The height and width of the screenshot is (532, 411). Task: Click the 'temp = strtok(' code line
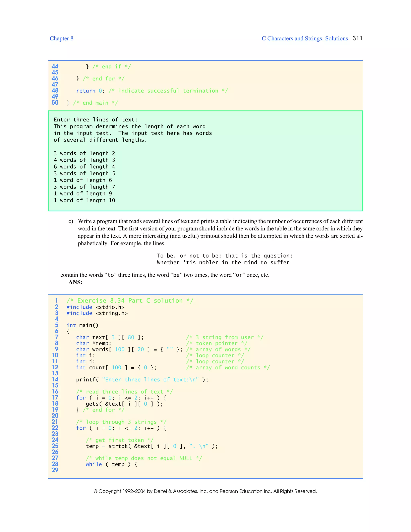point(152,446)
